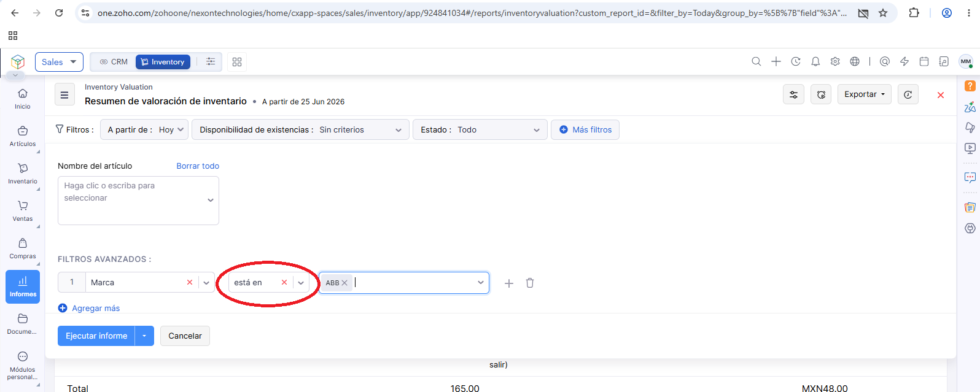Screen dimensions: 980x392
Task: Open the settings gear icon
Action: [835, 61]
